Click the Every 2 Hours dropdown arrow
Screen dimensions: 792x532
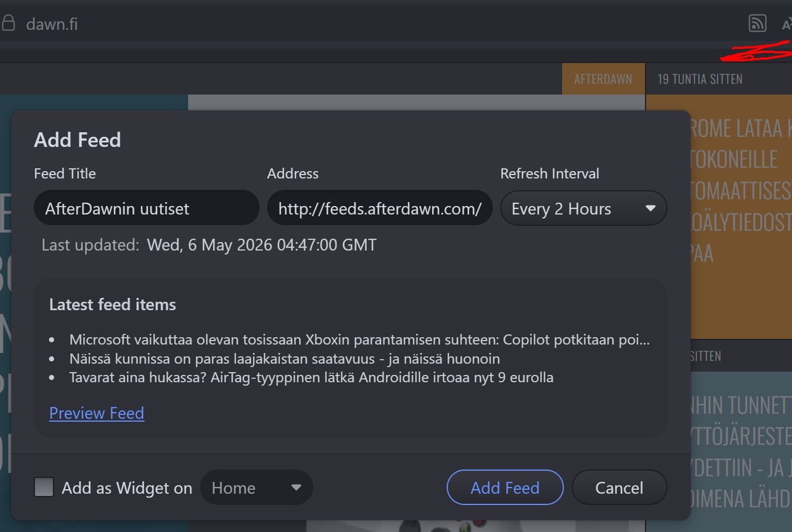[x=651, y=208]
